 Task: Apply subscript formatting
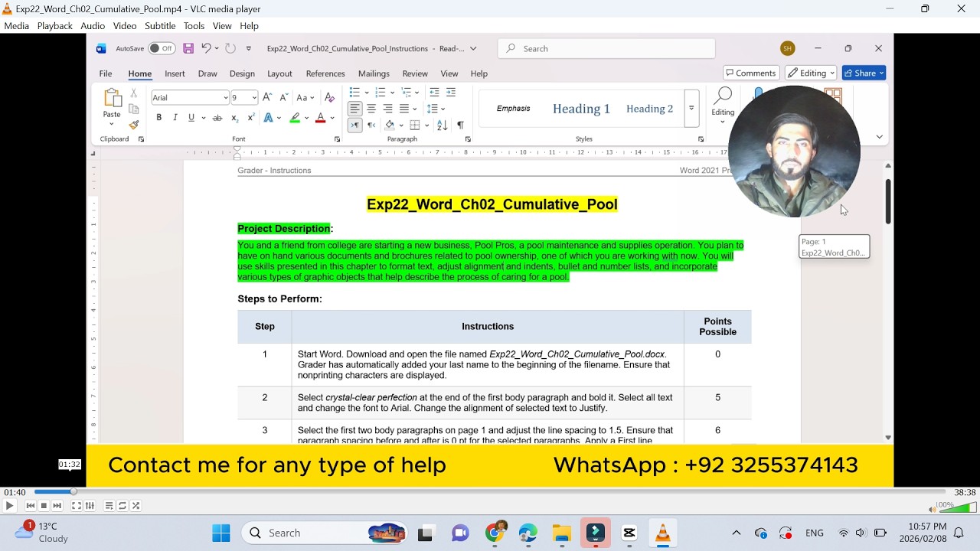(x=235, y=118)
